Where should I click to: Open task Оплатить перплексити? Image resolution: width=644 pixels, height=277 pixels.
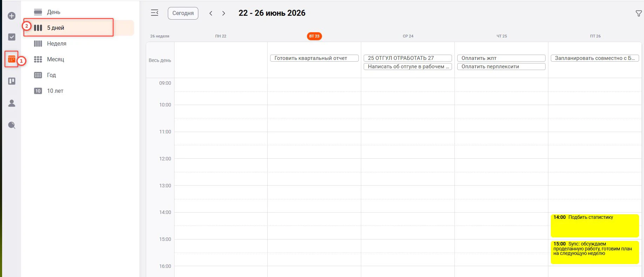(501, 67)
